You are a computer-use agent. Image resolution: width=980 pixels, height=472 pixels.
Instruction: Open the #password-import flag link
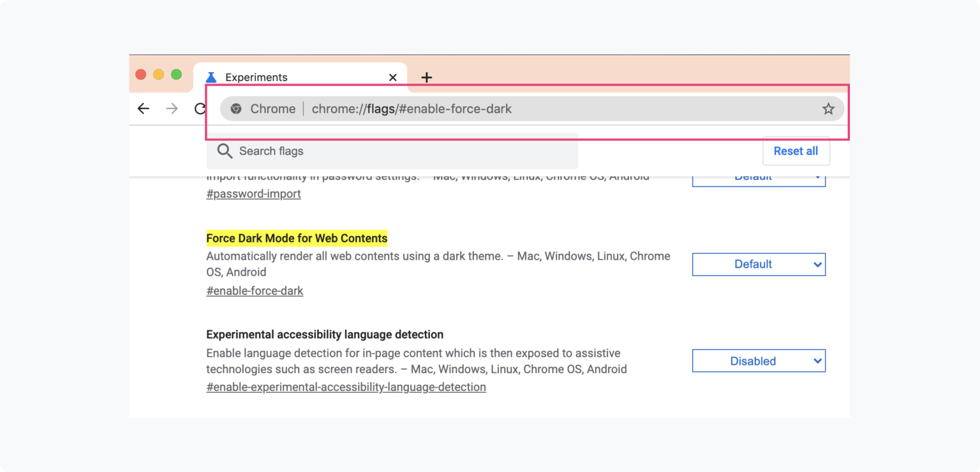click(253, 193)
